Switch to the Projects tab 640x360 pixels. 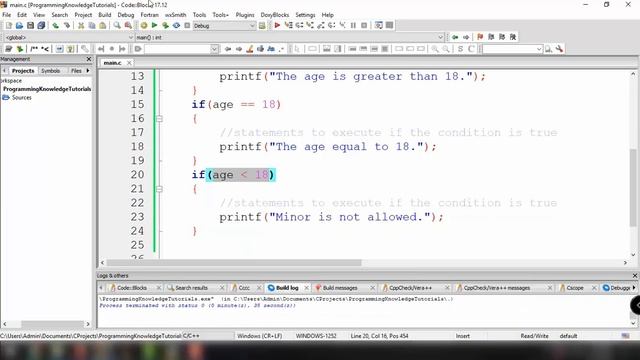(23, 71)
